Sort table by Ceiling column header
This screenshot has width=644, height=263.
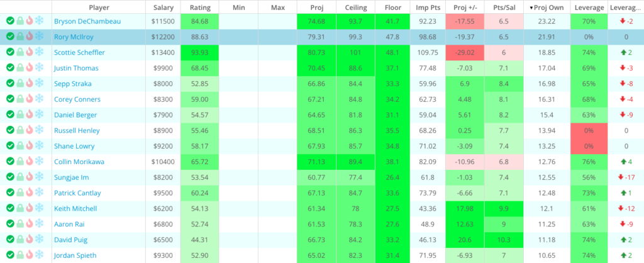pos(356,8)
